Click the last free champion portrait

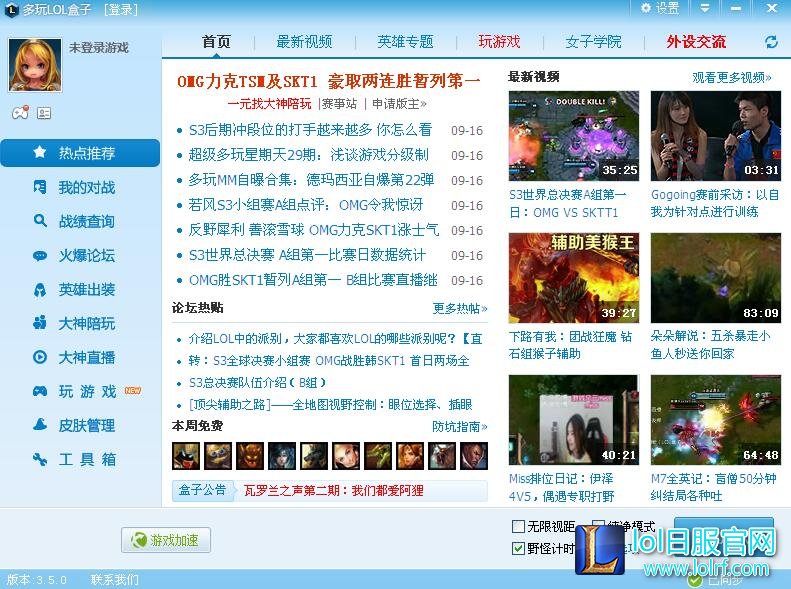tap(474, 455)
